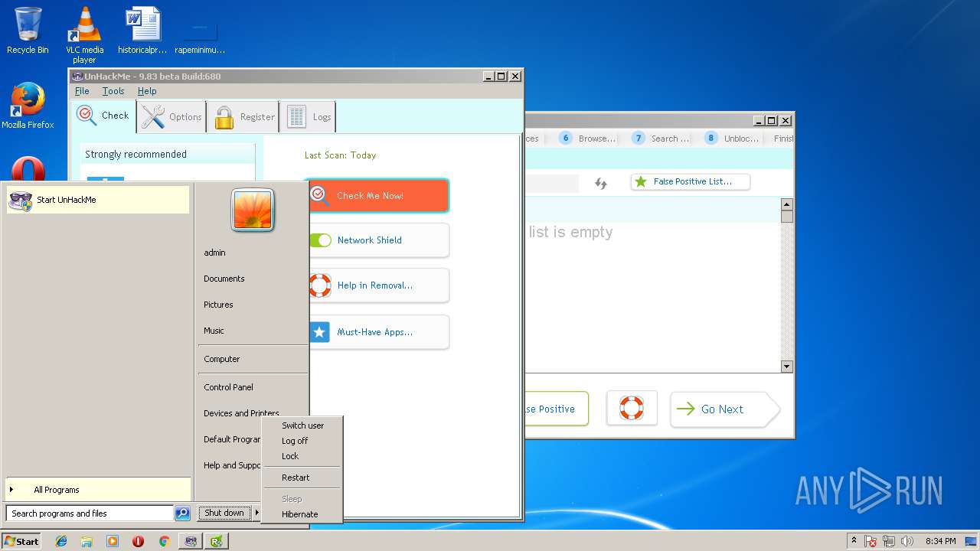
Task: Click the Help in Removal button
Action: pyautogui.click(x=378, y=285)
